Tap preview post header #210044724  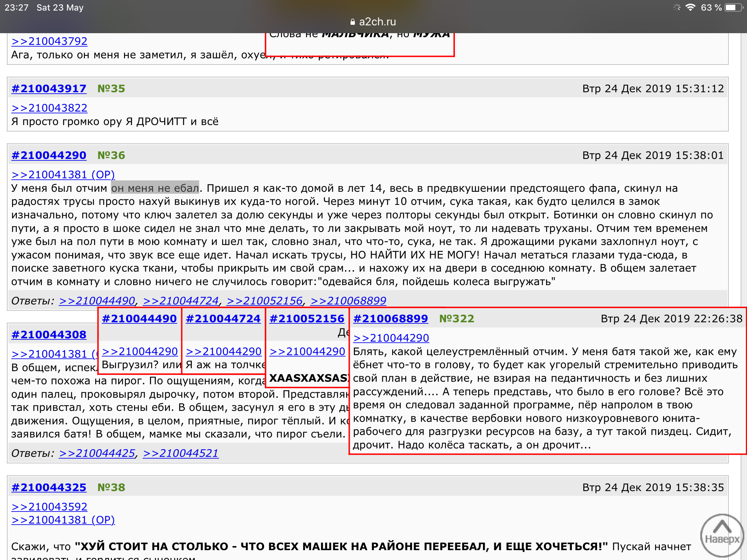tap(223, 319)
